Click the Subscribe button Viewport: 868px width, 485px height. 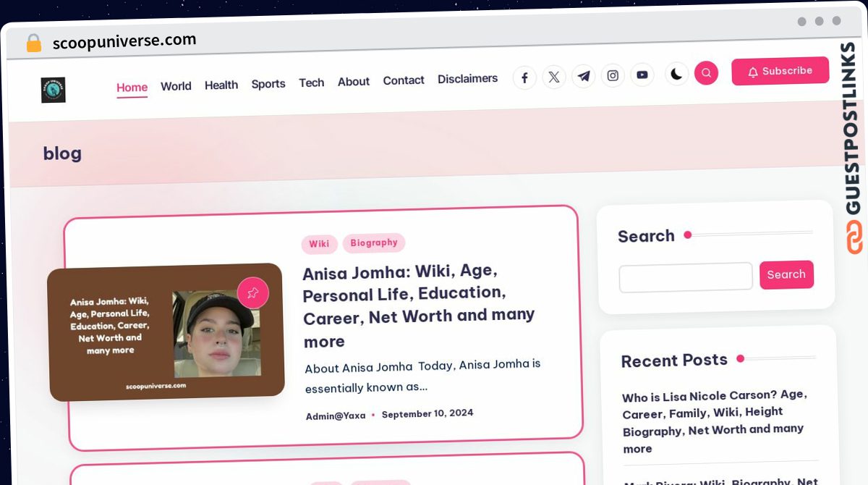click(x=780, y=71)
